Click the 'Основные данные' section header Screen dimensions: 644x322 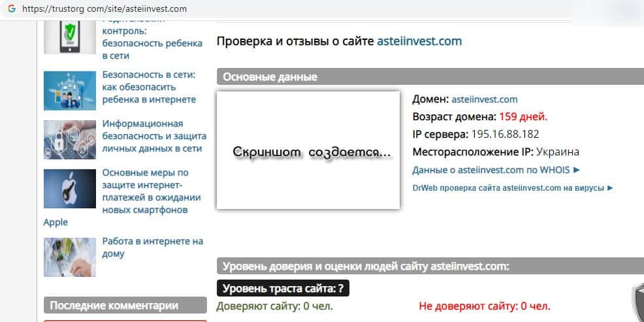[430, 77]
